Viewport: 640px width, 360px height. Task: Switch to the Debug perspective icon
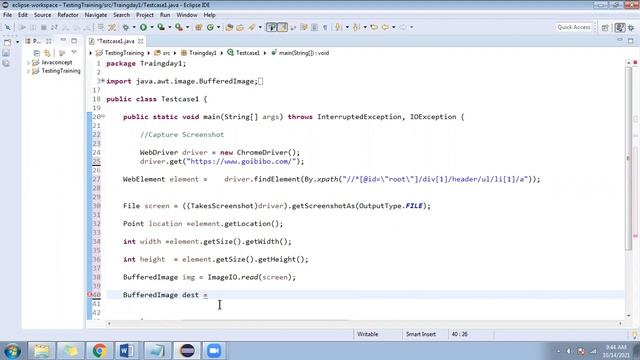pos(632,27)
